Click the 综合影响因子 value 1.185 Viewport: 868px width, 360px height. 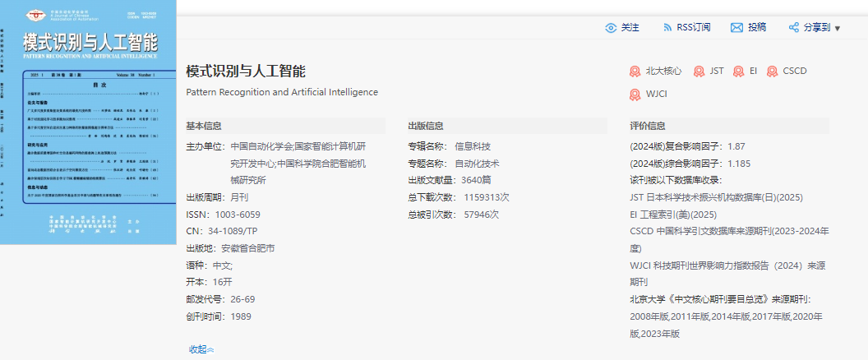coord(740,164)
